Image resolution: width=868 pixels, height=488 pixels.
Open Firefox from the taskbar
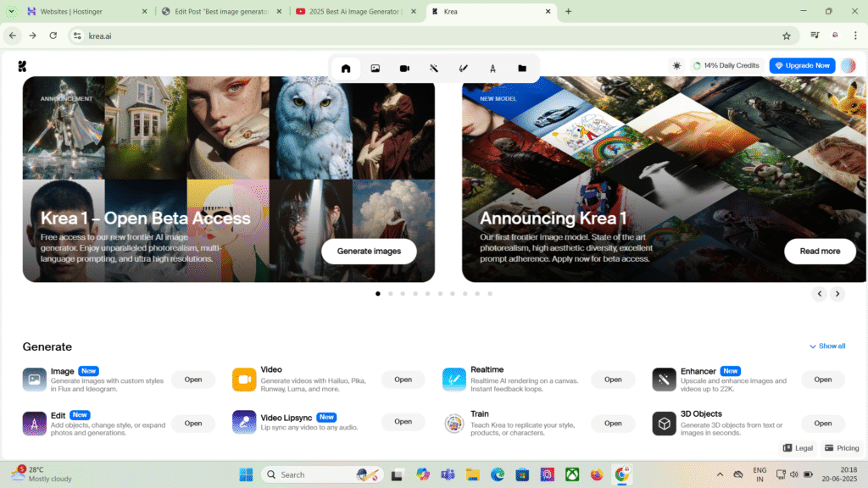(x=597, y=474)
